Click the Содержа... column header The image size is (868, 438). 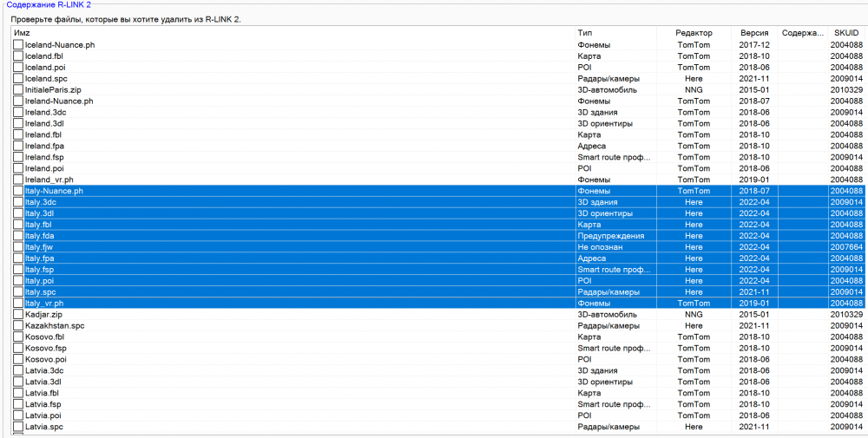[x=803, y=33]
